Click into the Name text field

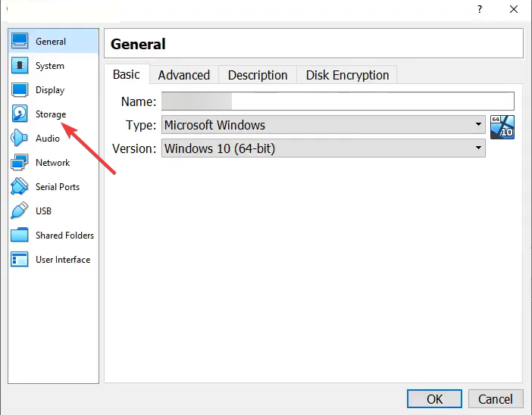pyautogui.click(x=337, y=101)
